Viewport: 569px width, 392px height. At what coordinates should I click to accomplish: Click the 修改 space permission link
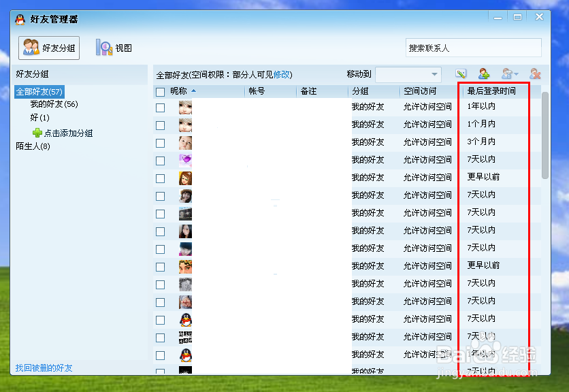[282, 74]
